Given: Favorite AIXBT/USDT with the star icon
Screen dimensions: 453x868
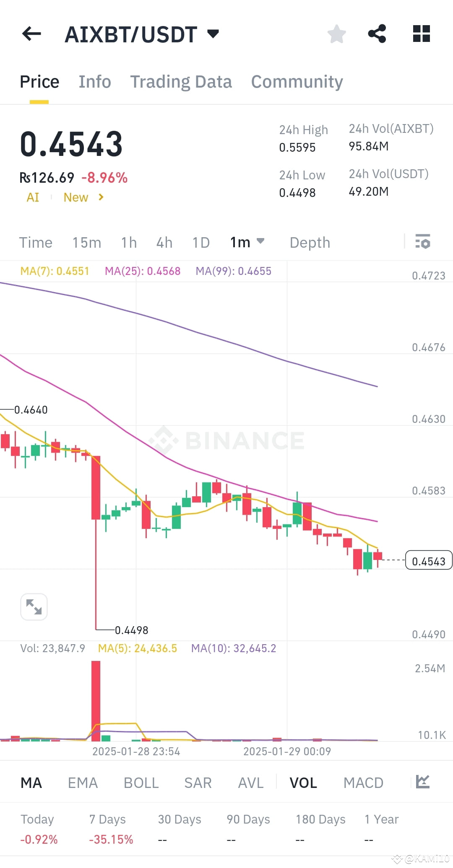Looking at the screenshot, I should click(336, 34).
